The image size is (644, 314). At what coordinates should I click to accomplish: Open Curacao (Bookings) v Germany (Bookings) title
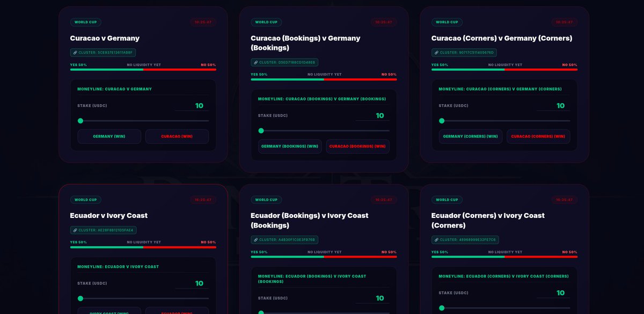coord(305,43)
